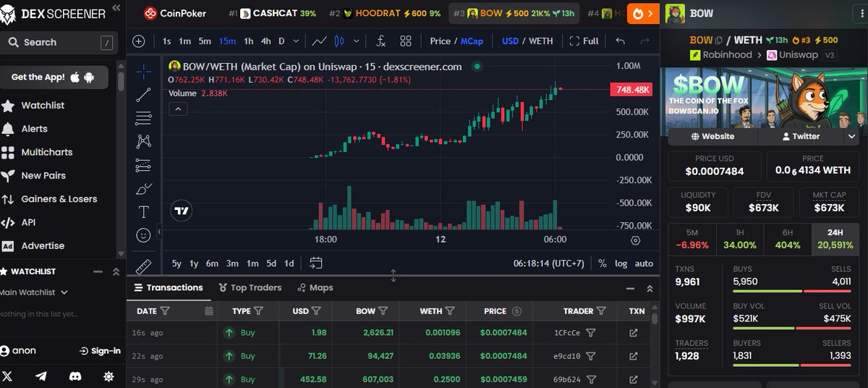Select the brush drawing tool
Image resolution: width=868 pixels, height=388 pixels.
click(x=143, y=189)
